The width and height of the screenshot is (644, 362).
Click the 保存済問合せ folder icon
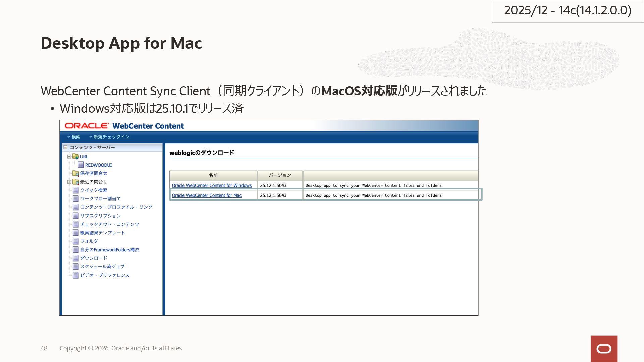(76, 173)
